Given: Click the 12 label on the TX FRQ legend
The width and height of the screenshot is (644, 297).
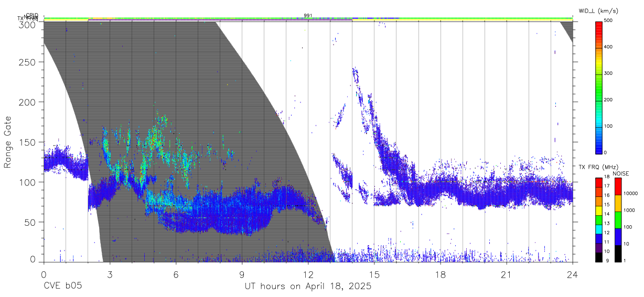Looking at the screenshot, I should click(606, 233).
